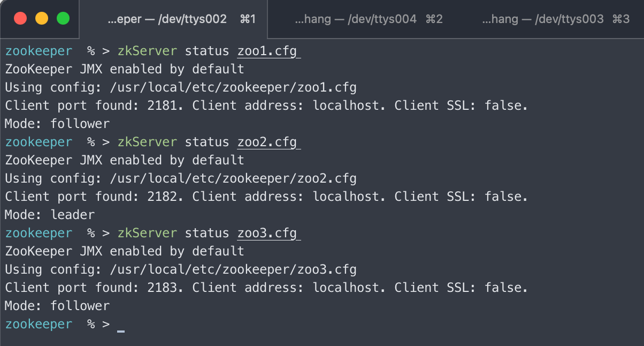Click the underlined zoo1.cfg argument
Viewport: 644px width, 346px height.
tap(267, 51)
